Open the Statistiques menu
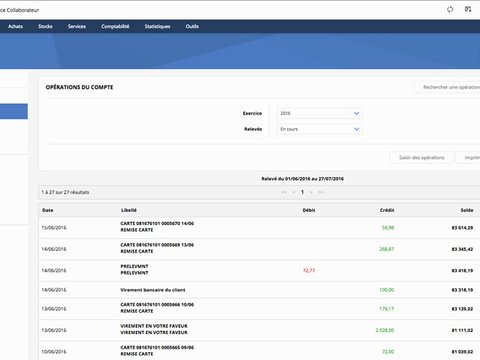The image size is (480, 360). coord(157,26)
